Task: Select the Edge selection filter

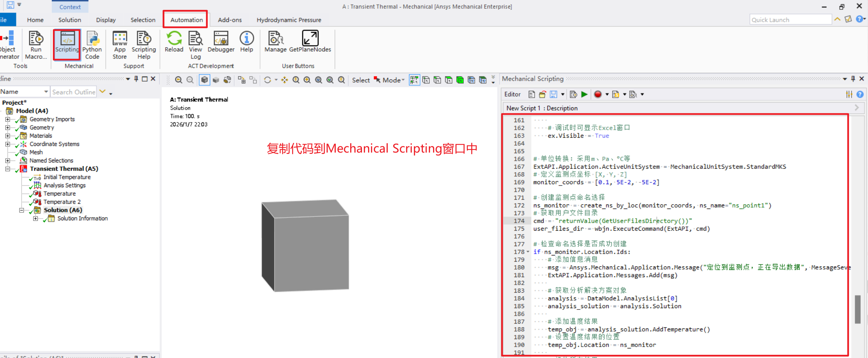Action: click(437, 80)
